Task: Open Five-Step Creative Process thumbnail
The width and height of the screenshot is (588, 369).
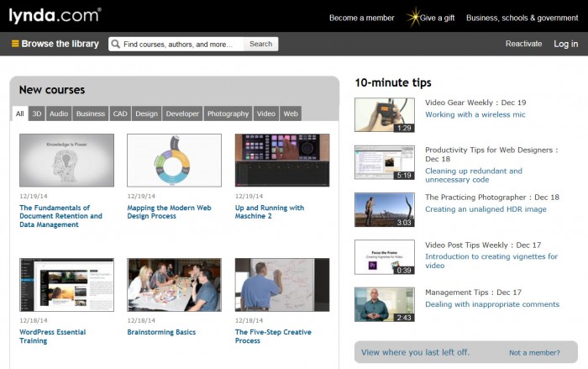Action: 282,285
